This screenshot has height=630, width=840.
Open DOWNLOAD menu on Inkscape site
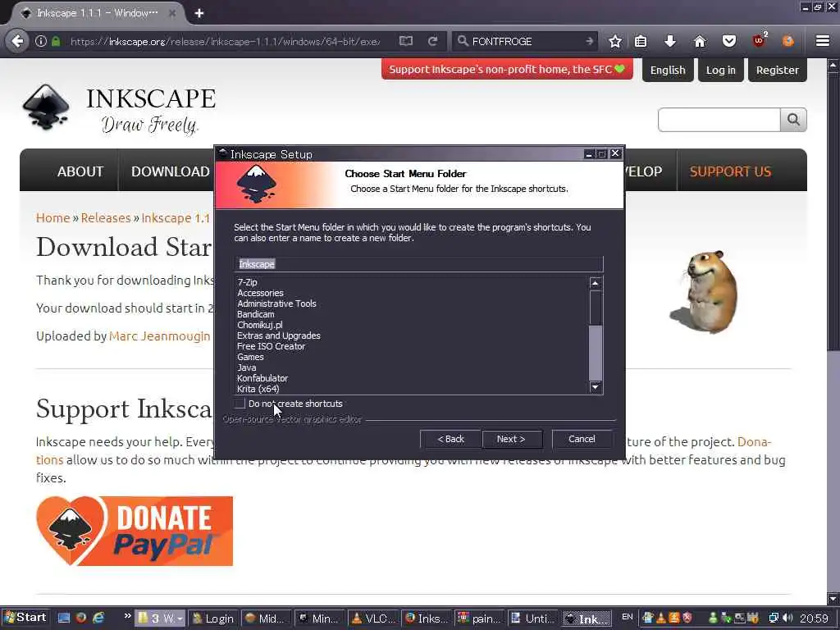coord(171,171)
